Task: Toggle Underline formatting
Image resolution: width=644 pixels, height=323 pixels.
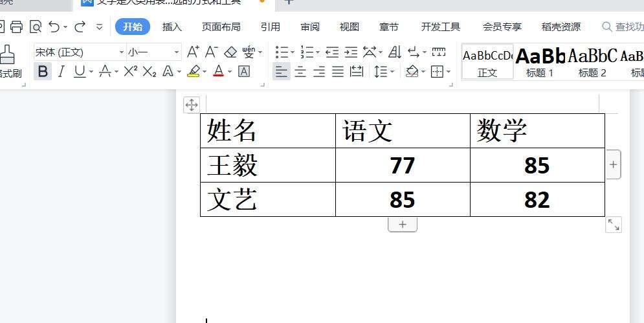Action: point(80,71)
